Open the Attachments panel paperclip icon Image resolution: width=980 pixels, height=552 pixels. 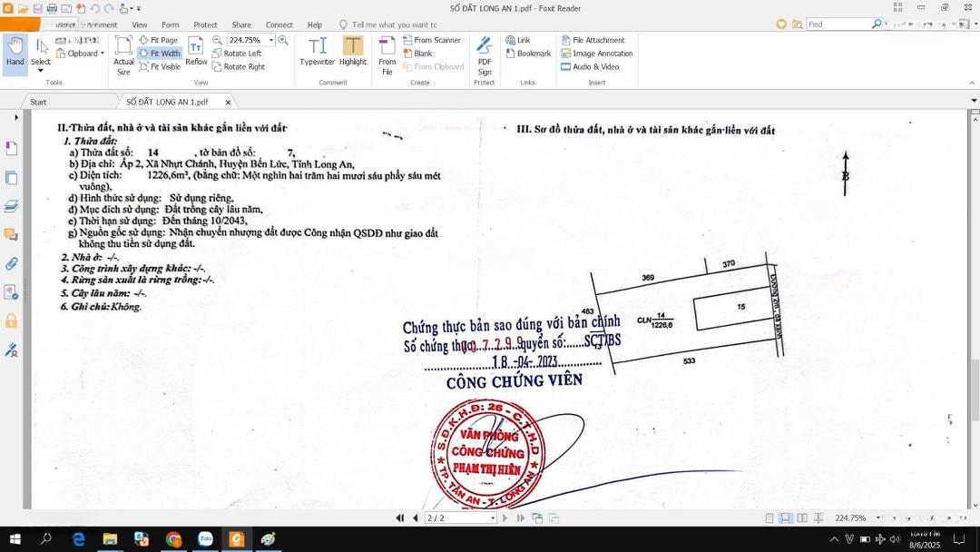tap(11, 263)
